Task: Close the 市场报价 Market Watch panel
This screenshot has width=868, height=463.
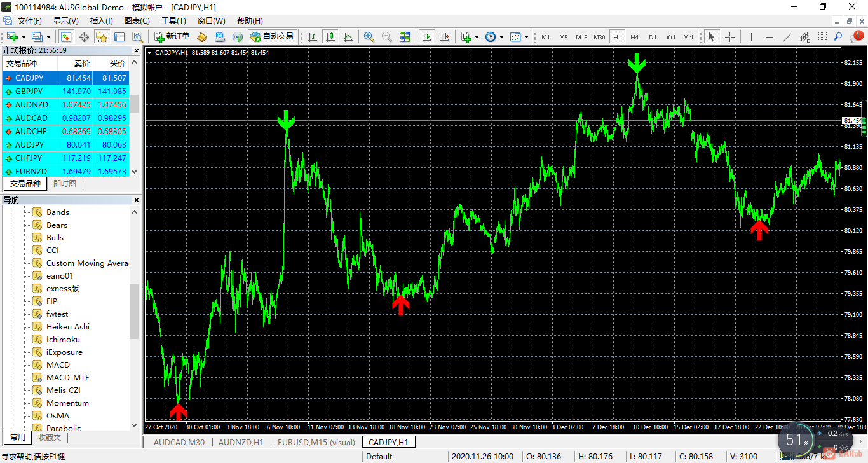Action: tap(136, 50)
